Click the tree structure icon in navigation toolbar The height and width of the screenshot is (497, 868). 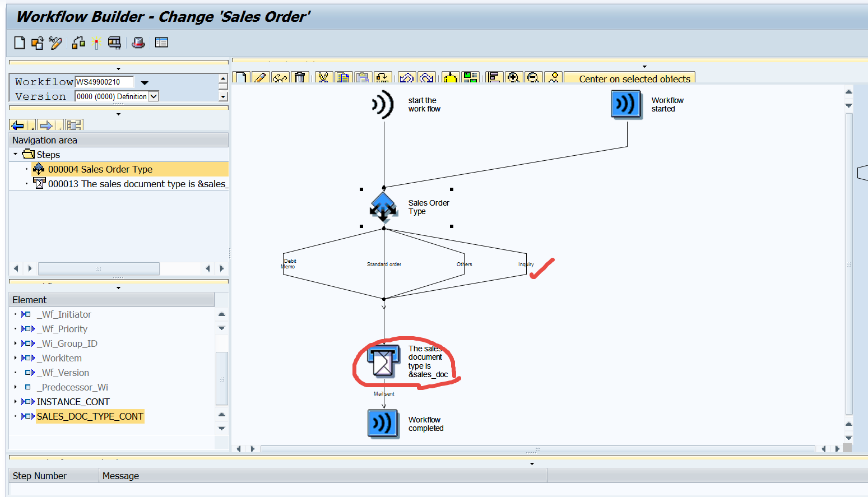tap(74, 125)
